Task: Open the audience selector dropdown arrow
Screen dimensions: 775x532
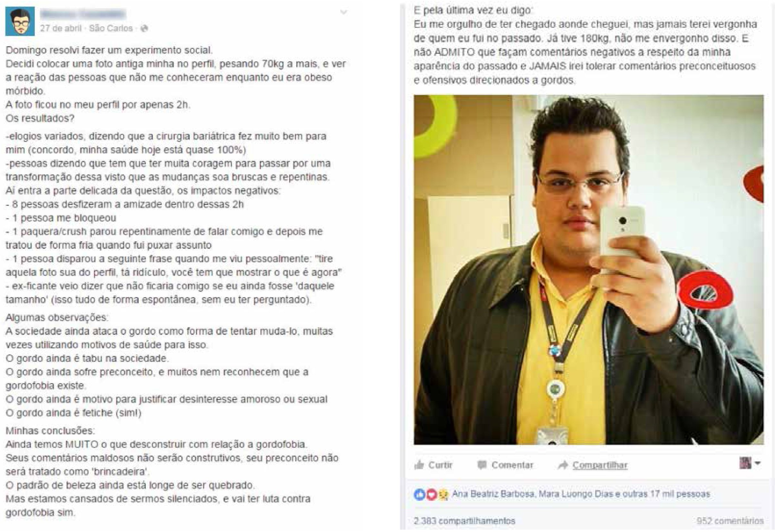Action: coord(758,463)
